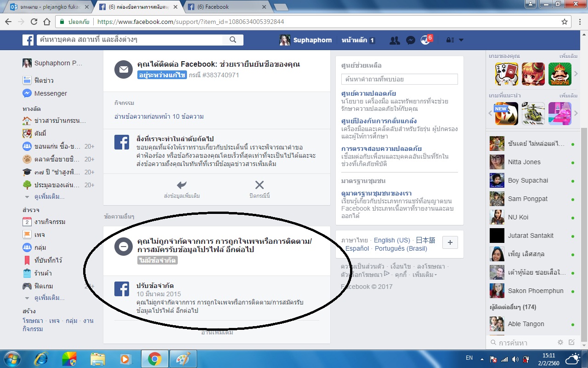Viewport: 588px width, 368px height.
Task: Open chat with Boy Supachai
Action: (x=532, y=180)
